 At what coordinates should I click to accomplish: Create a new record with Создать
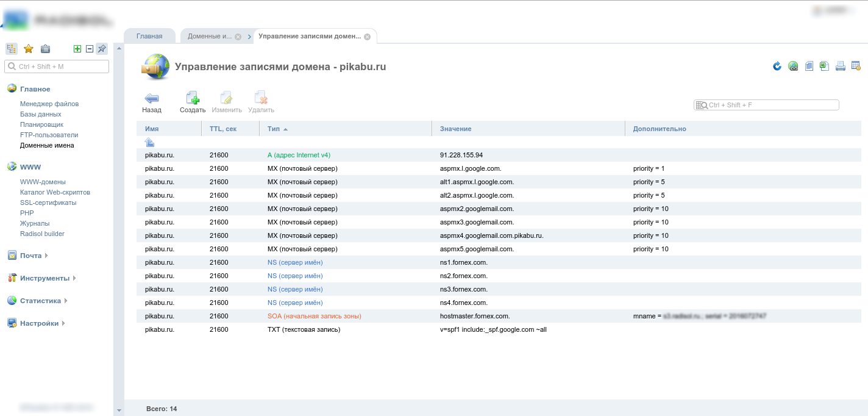193,102
